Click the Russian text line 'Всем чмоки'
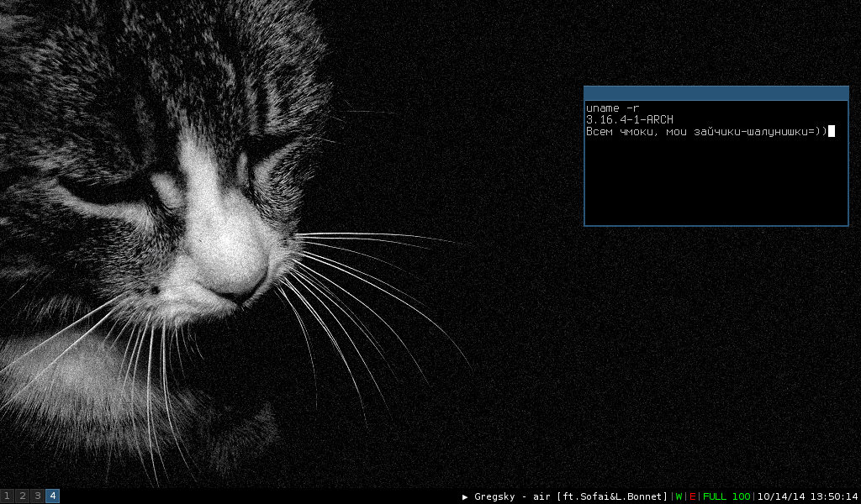 (706, 131)
